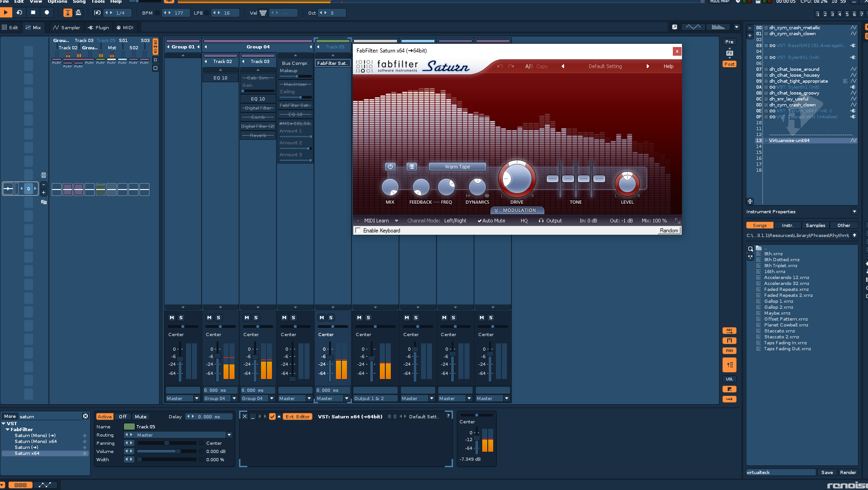
Task: Set the track state to Off
Action: (x=122, y=416)
